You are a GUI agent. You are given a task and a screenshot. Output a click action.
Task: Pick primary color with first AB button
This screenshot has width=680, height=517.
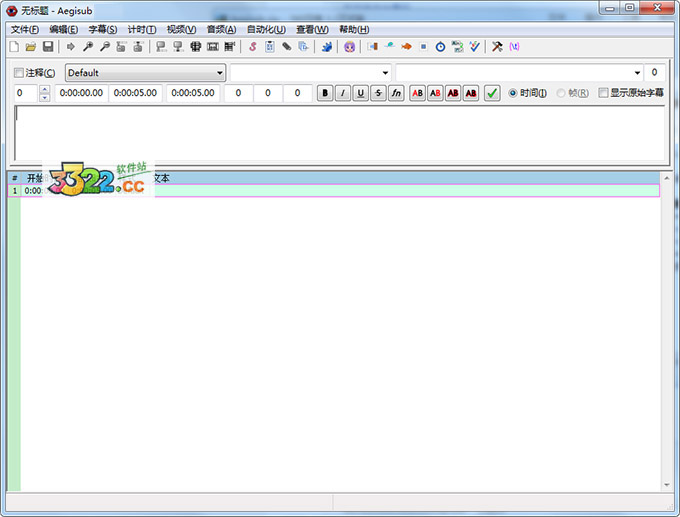click(418, 93)
